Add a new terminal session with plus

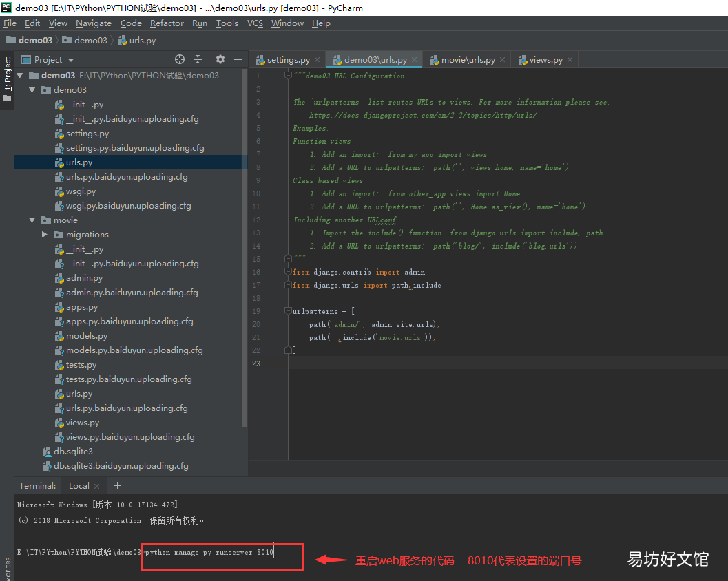[x=118, y=485]
